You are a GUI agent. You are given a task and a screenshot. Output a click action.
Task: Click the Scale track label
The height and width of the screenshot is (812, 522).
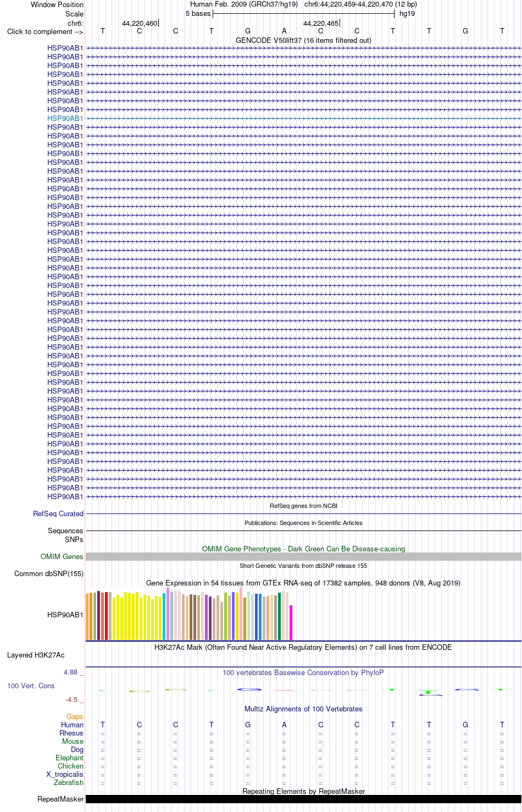pos(74,14)
